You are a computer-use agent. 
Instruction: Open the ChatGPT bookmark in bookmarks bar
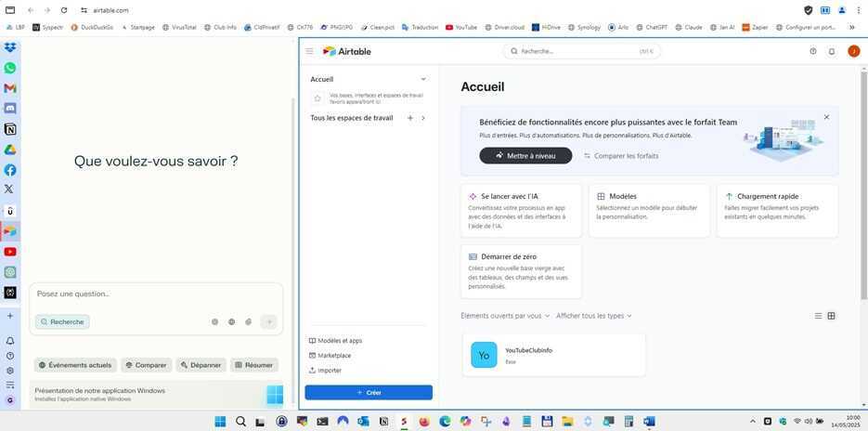click(x=652, y=27)
